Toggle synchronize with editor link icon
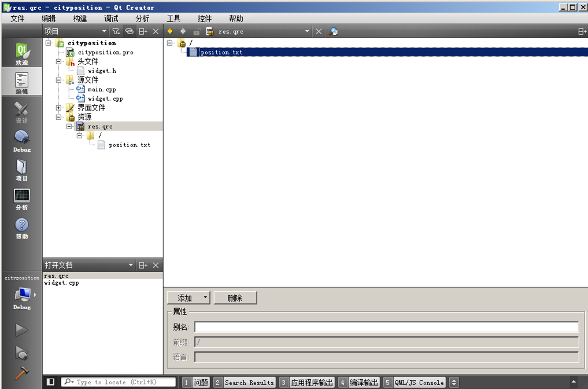 point(130,31)
